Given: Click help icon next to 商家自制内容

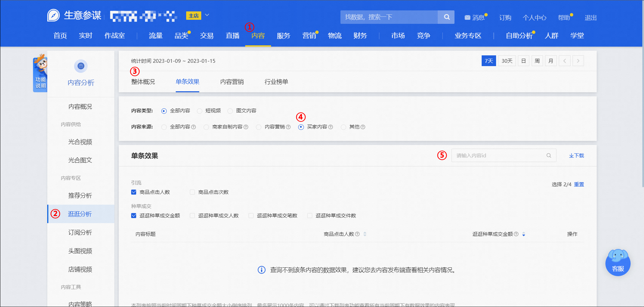Looking at the screenshot, I should point(246,127).
